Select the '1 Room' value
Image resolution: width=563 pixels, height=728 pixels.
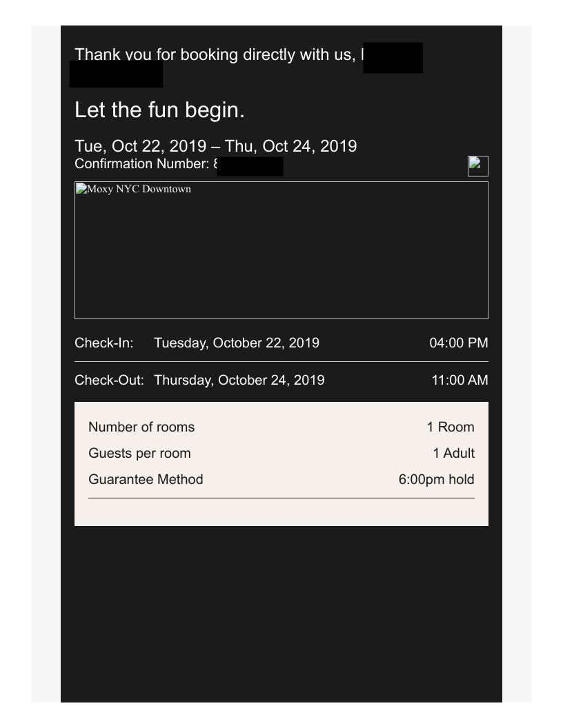coord(451,427)
